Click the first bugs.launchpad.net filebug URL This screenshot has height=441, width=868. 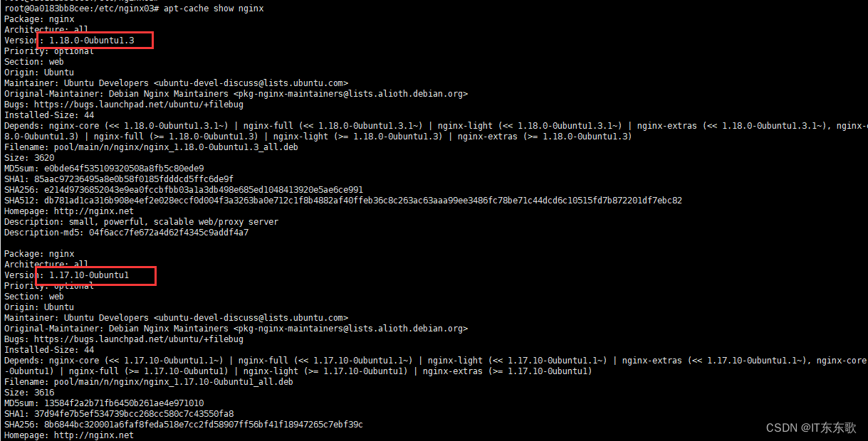click(139, 105)
